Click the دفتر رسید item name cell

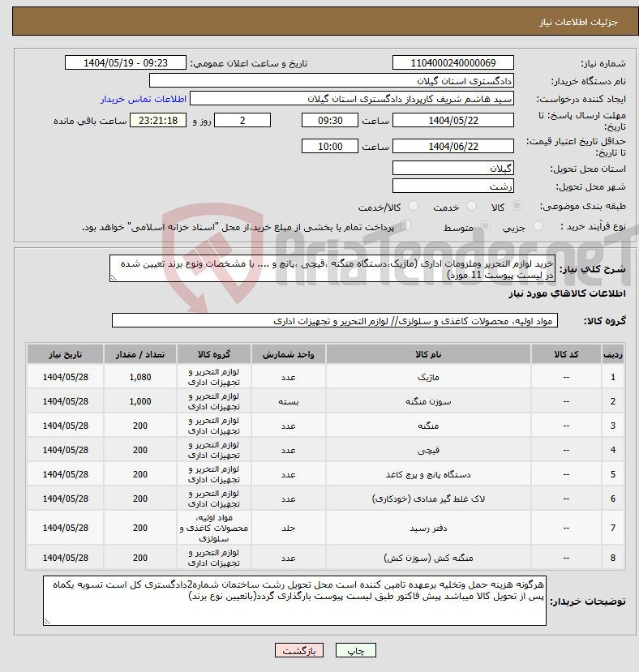pyautogui.click(x=428, y=528)
